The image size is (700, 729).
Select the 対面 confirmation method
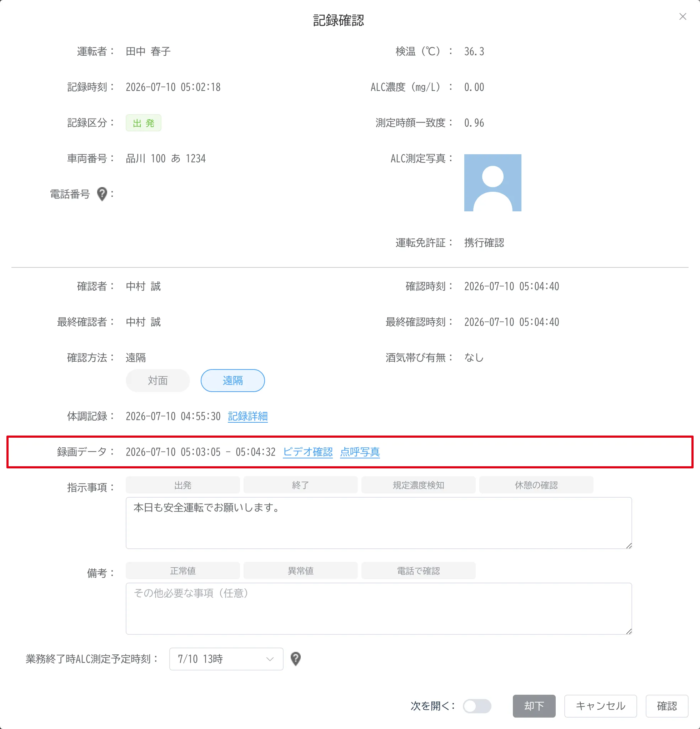pos(158,381)
